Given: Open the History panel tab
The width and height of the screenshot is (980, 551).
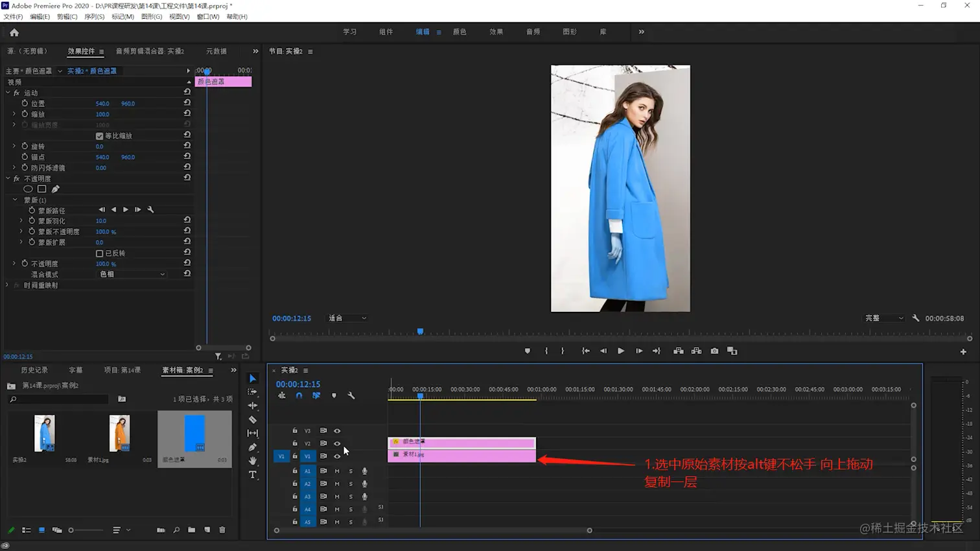Looking at the screenshot, I should 34,370.
